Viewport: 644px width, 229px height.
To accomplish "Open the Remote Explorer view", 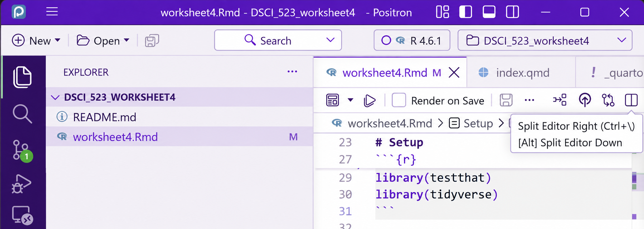I will tap(22, 216).
